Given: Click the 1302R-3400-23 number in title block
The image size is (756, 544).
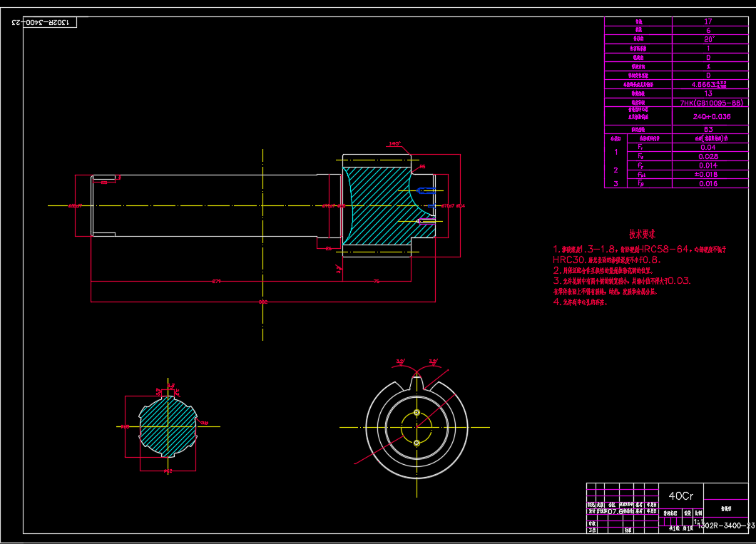Looking at the screenshot, I should point(725,525).
